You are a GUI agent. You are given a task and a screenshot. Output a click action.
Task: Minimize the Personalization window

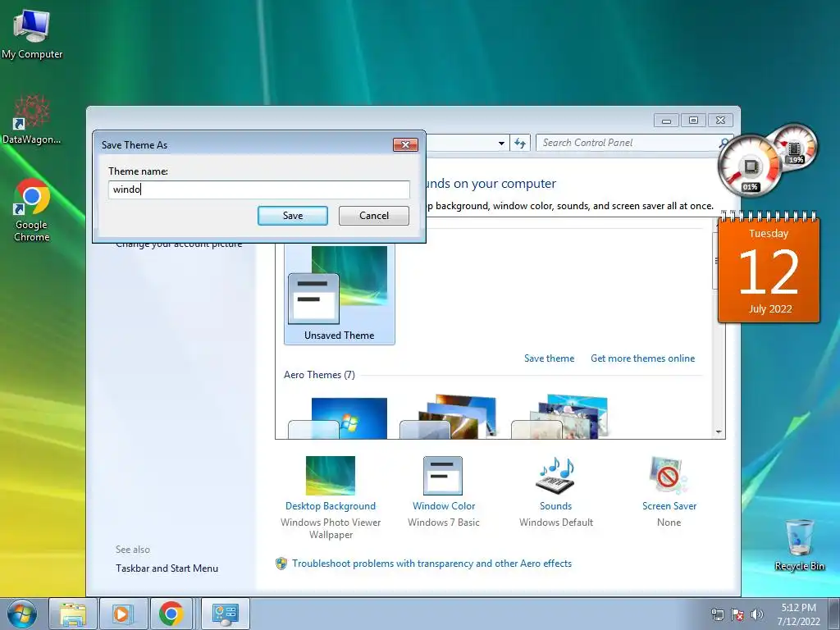(666, 121)
